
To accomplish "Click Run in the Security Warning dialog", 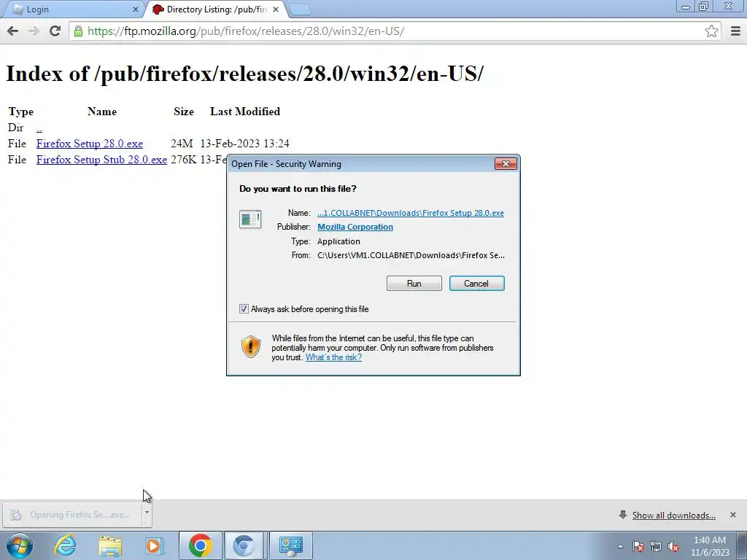I will tap(414, 284).
